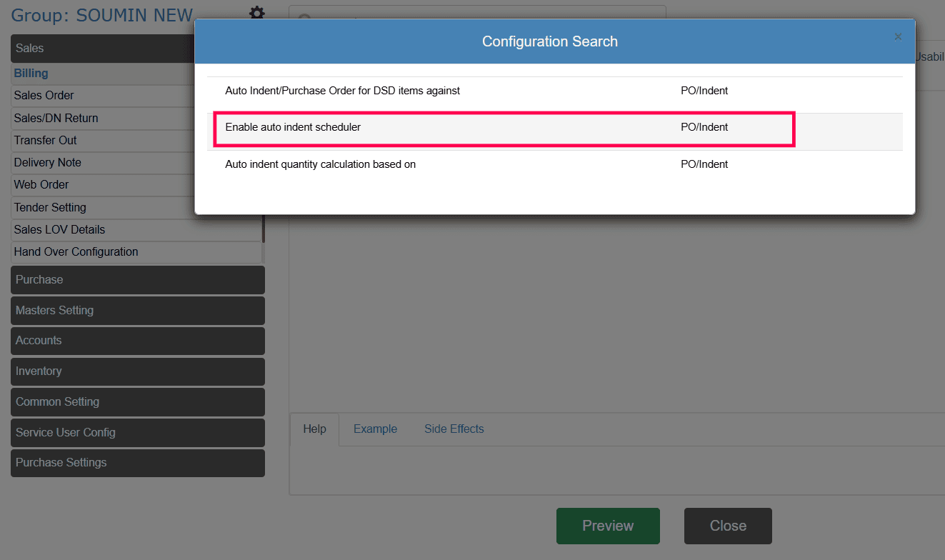Screen dimensions: 945x560
Task: Open the Inventory accordion section
Action: coord(137,371)
